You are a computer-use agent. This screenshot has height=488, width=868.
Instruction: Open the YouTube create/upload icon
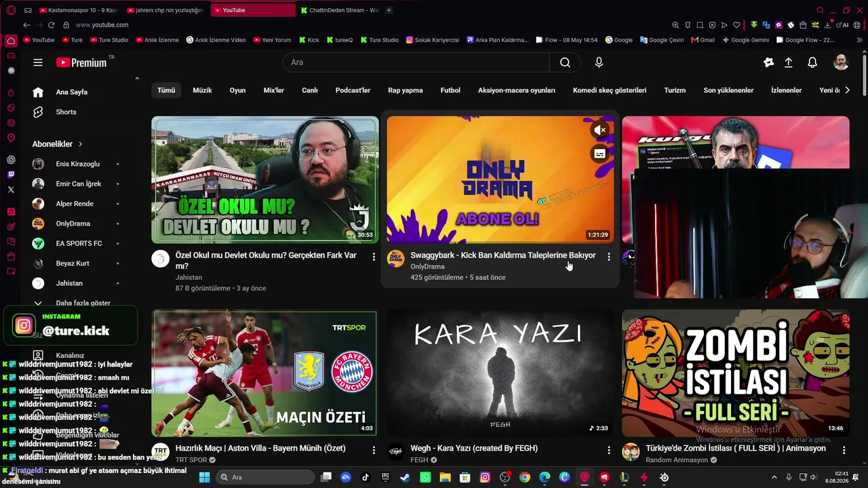(x=788, y=62)
